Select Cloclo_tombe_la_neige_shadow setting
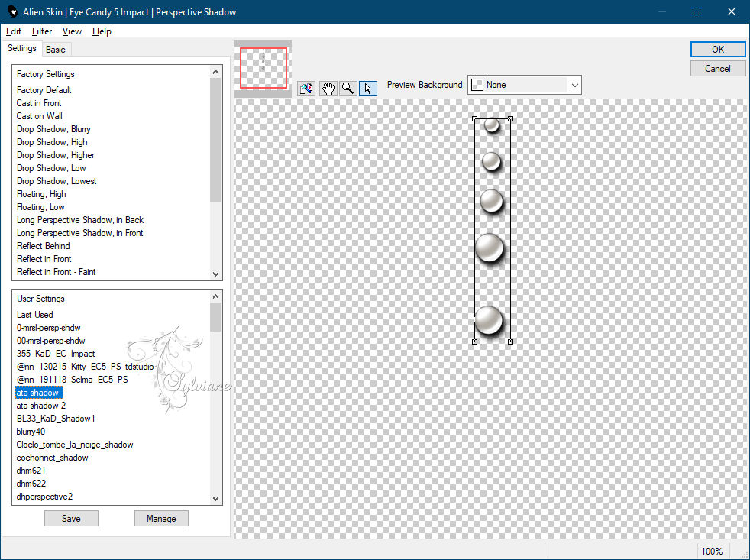This screenshot has width=750, height=560. tap(75, 444)
